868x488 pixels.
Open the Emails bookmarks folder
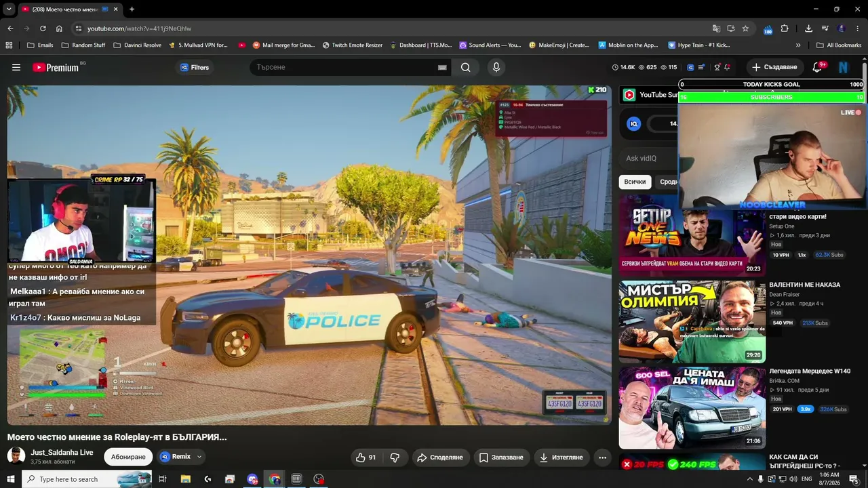click(x=40, y=45)
